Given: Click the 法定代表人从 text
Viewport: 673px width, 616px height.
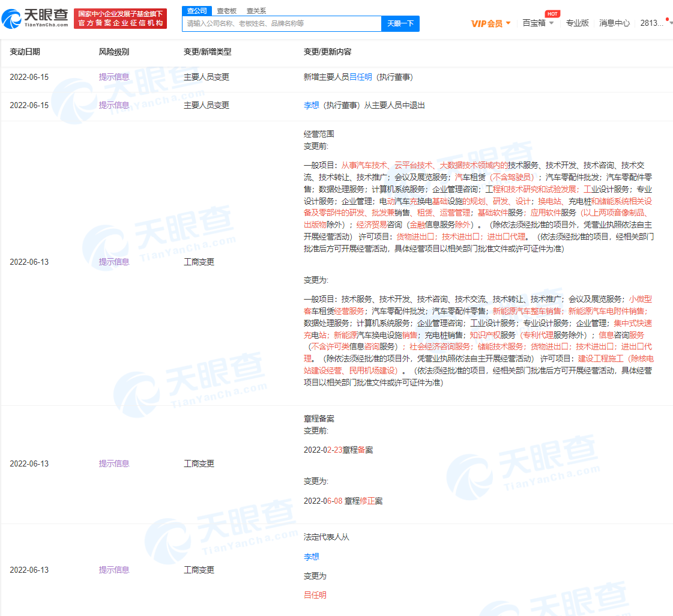Looking at the screenshot, I should (327, 537).
